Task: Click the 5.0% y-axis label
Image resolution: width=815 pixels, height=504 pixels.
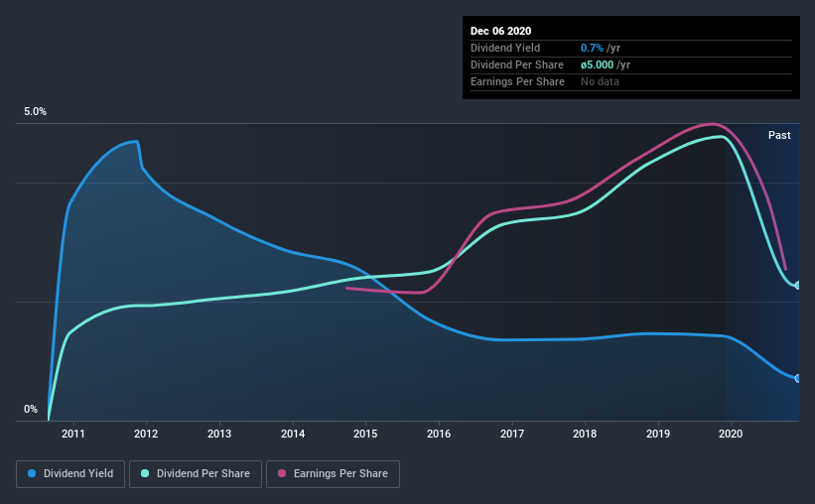Action: coord(36,111)
